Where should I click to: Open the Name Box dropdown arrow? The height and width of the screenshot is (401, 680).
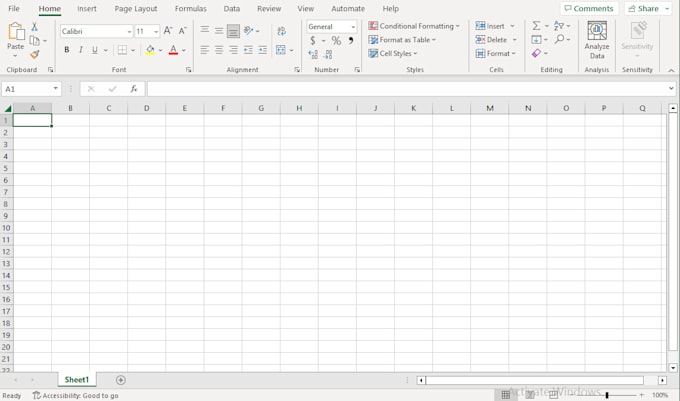56,88
